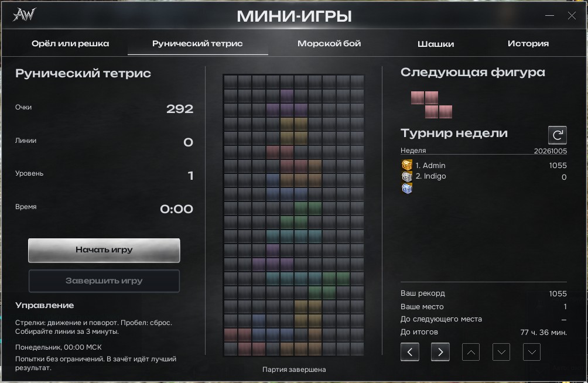This screenshot has width=588, height=383.
Task: Click the Партия завершена status text
Action: (x=294, y=370)
